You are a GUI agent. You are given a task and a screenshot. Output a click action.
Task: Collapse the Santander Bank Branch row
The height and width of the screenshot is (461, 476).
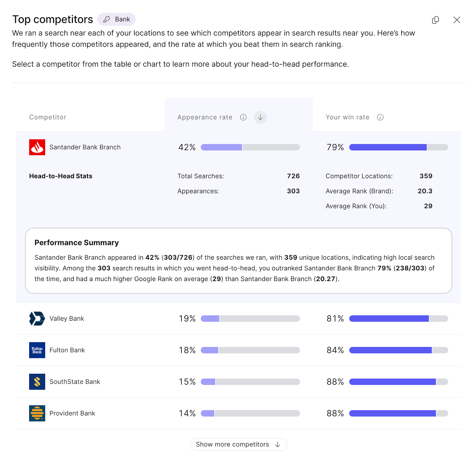tap(85, 147)
